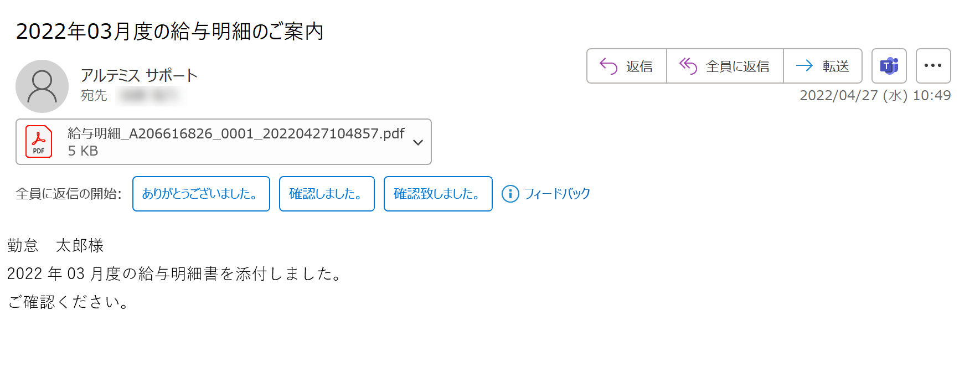Pick suggested reply 確認致しました。
The width and height of the screenshot is (980, 387).
point(438,194)
